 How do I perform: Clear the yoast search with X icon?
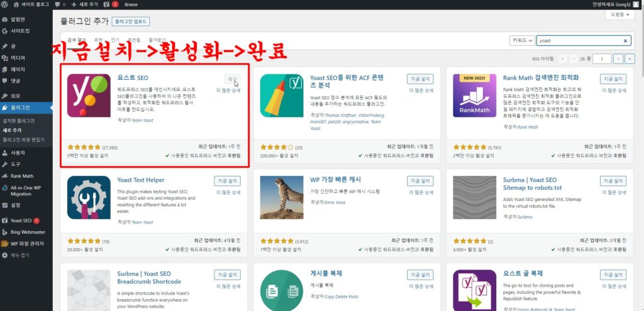[625, 41]
